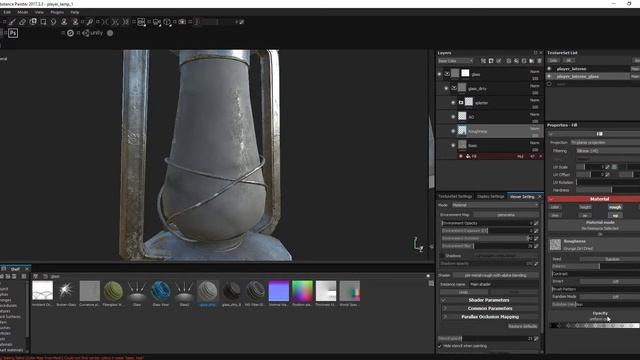
Task: Click the uniform color grayscale bar
Action: coord(594,326)
